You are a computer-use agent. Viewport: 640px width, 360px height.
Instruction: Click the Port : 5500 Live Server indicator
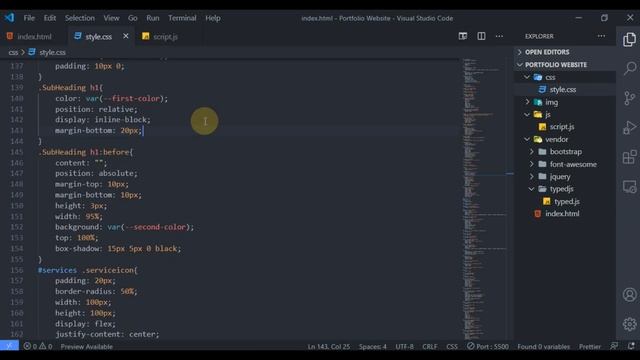(x=488, y=347)
